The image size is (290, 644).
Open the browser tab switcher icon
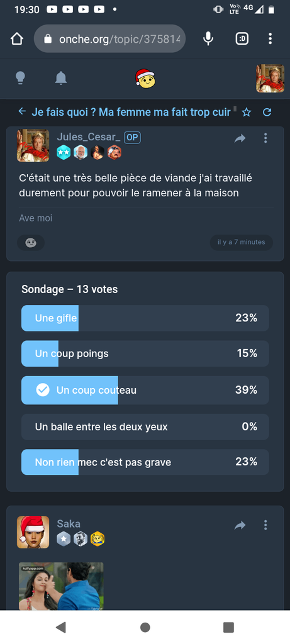(x=242, y=38)
